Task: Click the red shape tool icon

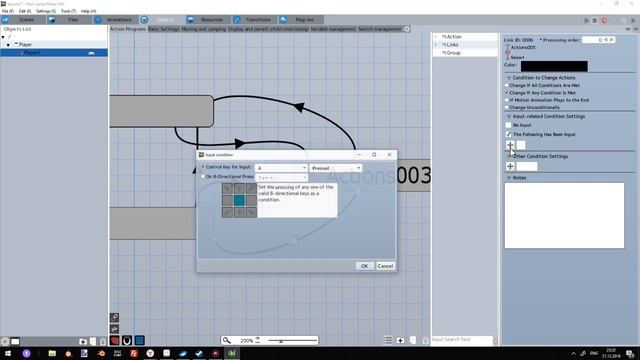Action: tap(115, 340)
